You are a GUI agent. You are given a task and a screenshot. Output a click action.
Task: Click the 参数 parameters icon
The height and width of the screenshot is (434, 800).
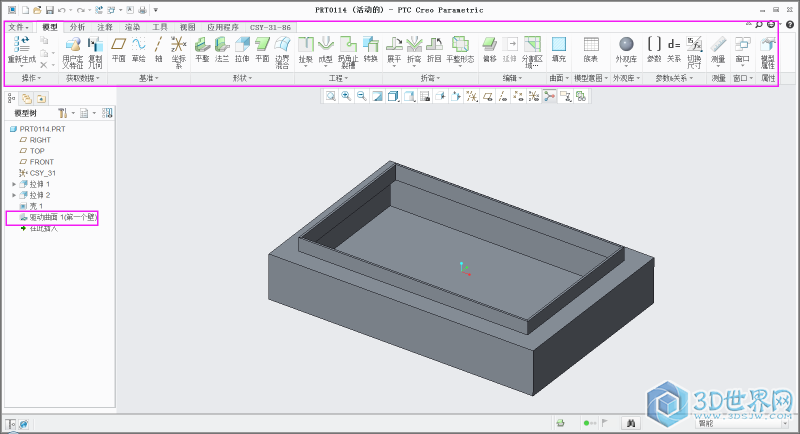tap(654, 45)
